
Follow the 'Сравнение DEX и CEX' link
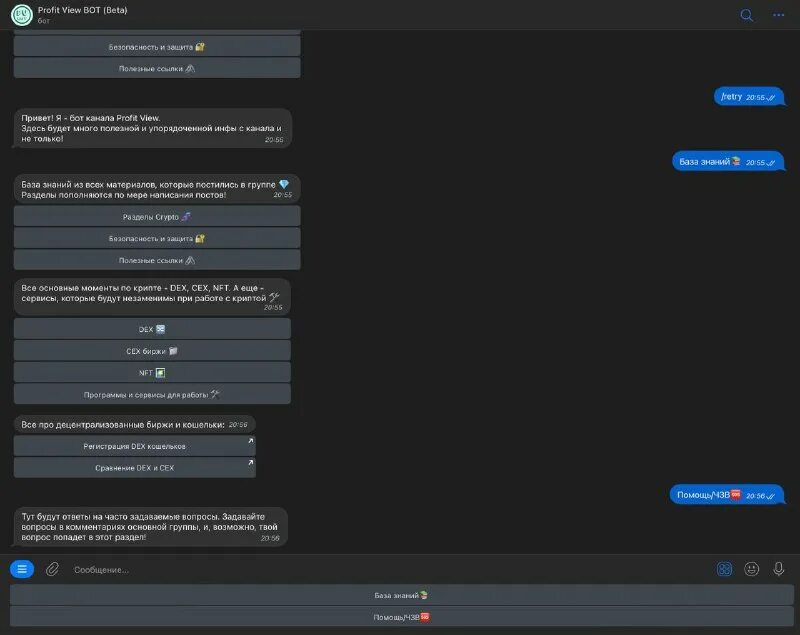coord(133,467)
